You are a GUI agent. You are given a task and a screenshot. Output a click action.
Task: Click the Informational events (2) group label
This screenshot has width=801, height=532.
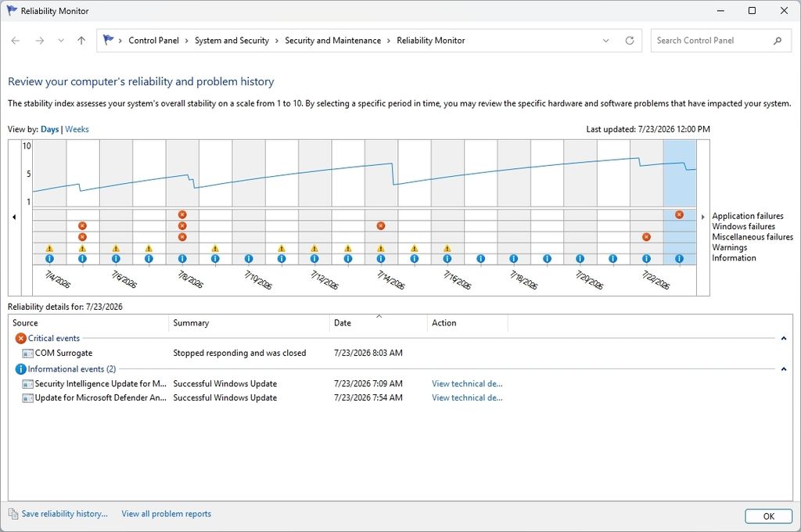pyautogui.click(x=71, y=369)
